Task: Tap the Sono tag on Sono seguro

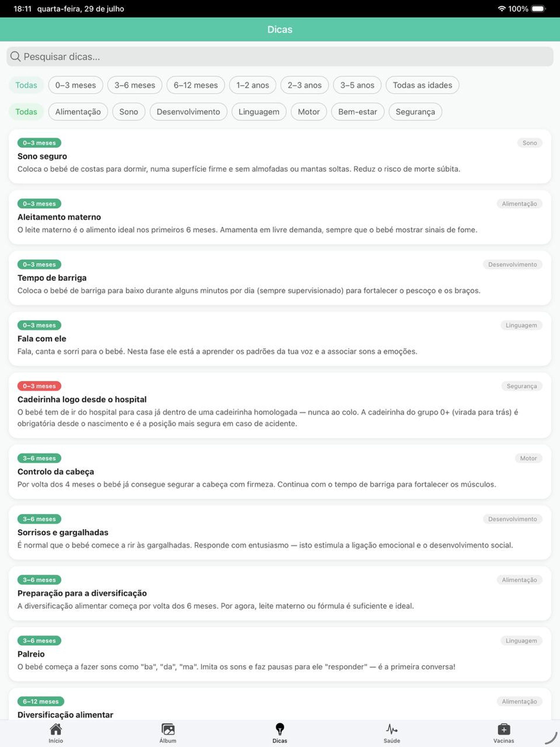Action: coord(530,143)
